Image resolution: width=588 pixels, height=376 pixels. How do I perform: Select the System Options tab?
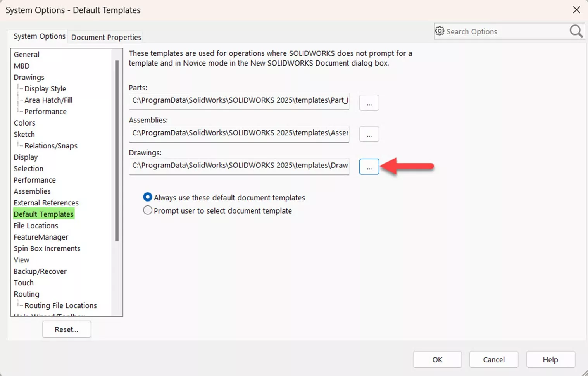click(x=39, y=36)
